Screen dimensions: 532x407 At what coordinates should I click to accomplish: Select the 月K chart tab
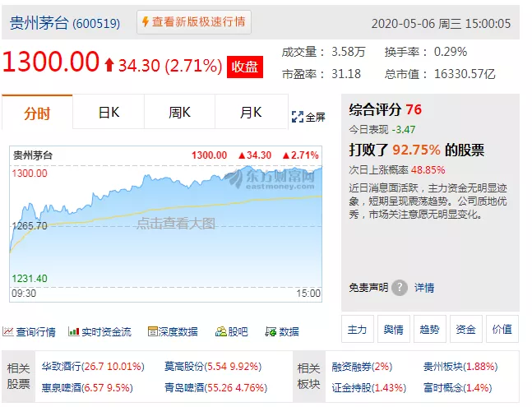point(251,113)
